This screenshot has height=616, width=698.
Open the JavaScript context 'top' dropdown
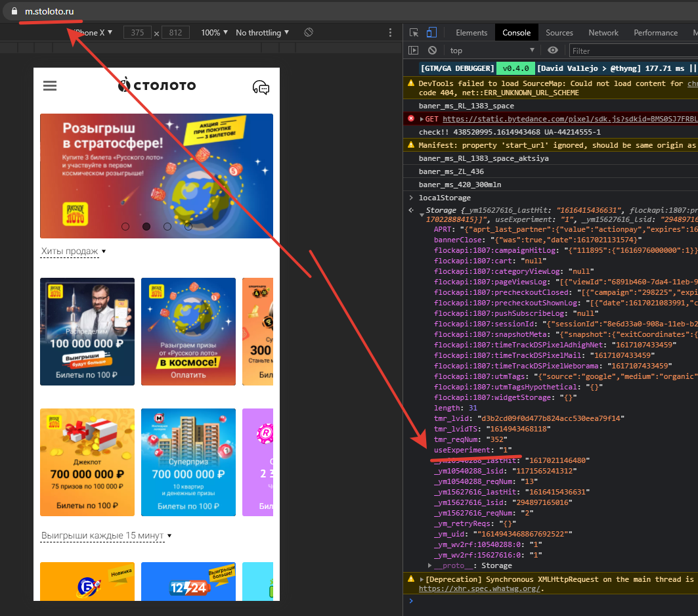492,51
